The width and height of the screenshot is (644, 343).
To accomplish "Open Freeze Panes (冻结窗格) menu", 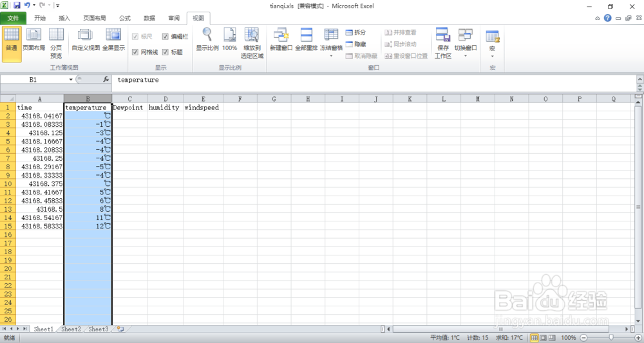I will point(331,42).
